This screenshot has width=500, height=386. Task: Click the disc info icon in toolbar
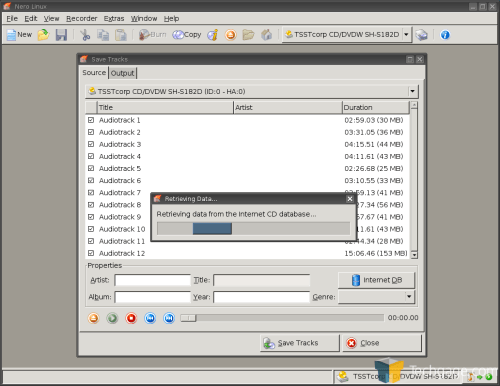click(x=212, y=35)
